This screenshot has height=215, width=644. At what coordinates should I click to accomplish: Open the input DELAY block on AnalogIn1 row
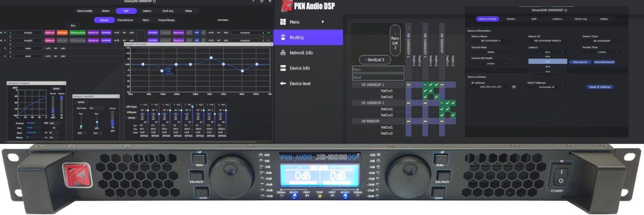[x=93, y=33]
